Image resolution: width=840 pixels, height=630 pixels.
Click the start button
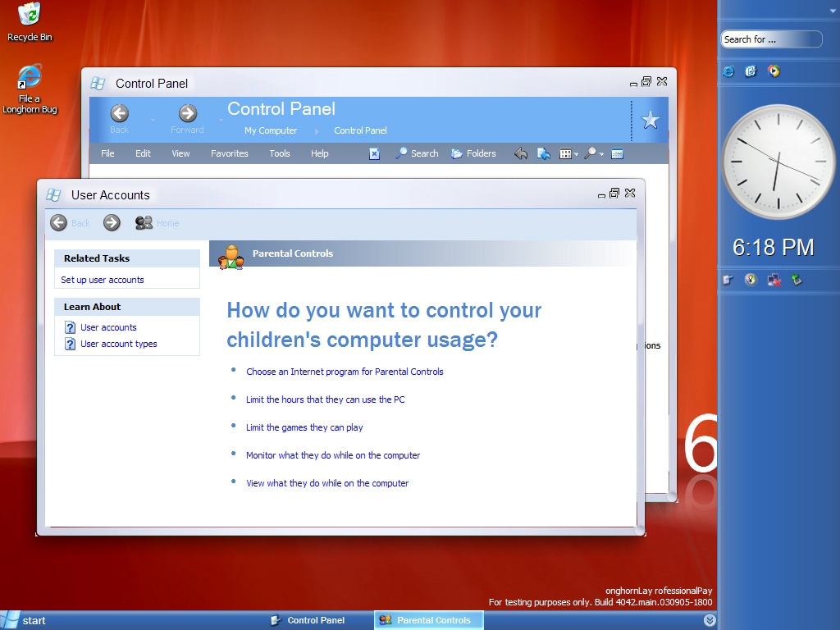pyautogui.click(x=25, y=620)
